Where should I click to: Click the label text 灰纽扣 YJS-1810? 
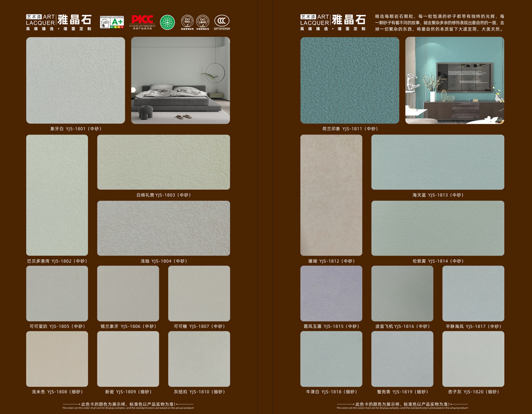pos(192,392)
